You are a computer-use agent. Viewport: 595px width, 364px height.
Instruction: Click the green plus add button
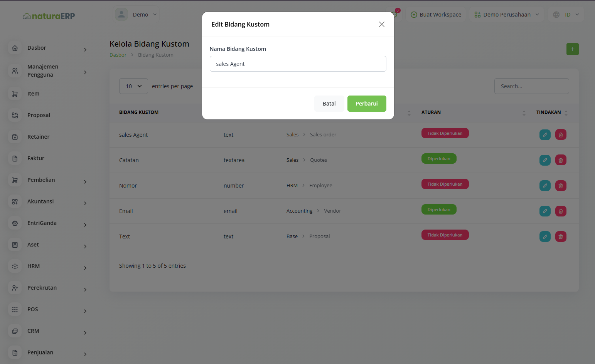pos(573,49)
